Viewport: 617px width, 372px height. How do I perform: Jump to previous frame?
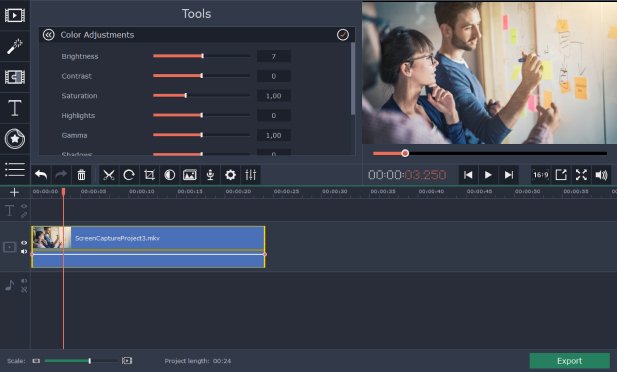tap(468, 175)
